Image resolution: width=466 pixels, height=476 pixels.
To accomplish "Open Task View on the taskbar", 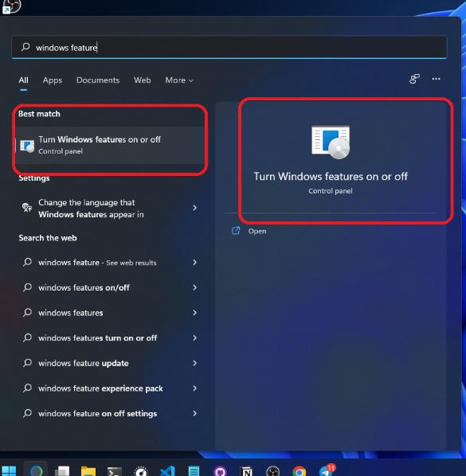I will pos(62,471).
